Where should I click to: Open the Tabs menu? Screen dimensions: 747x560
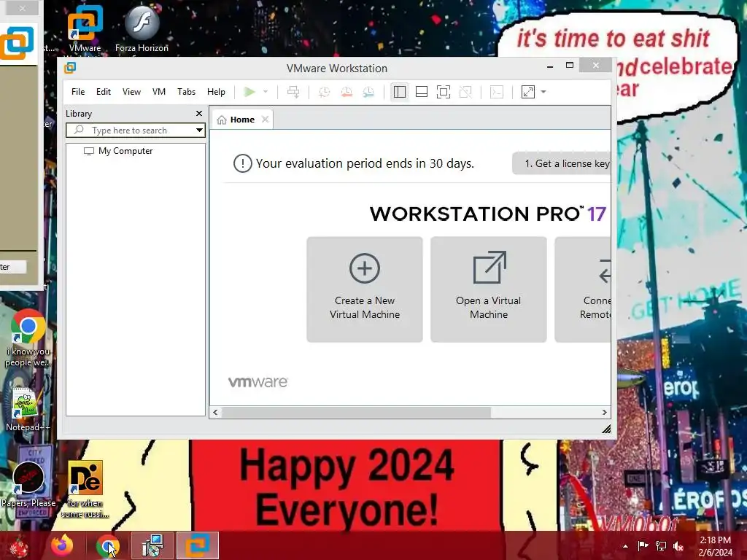[186, 92]
